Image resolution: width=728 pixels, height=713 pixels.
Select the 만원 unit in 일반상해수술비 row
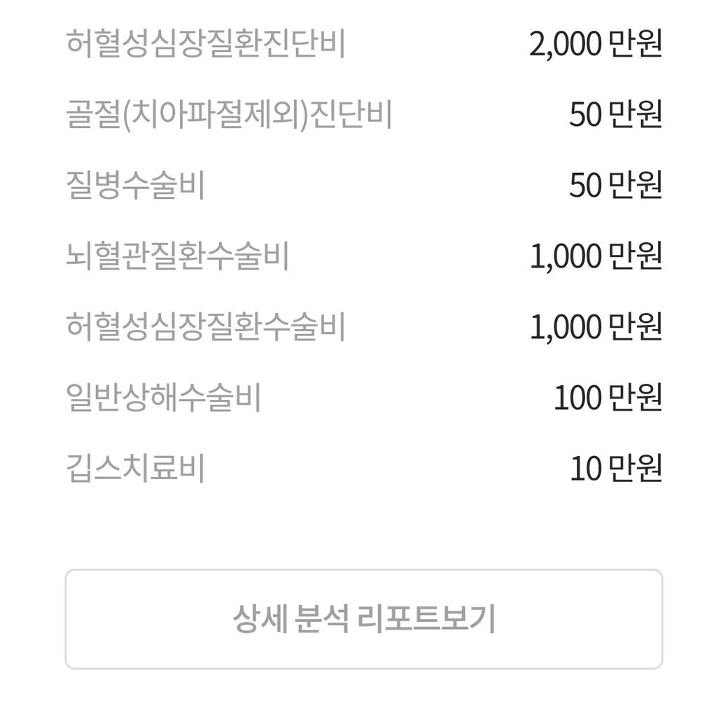point(636,399)
